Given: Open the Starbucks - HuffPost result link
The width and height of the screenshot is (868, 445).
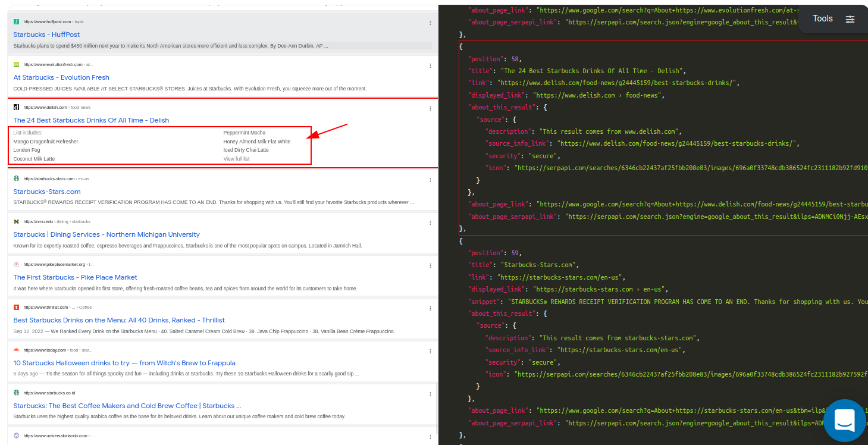Looking at the screenshot, I should click(x=46, y=34).
